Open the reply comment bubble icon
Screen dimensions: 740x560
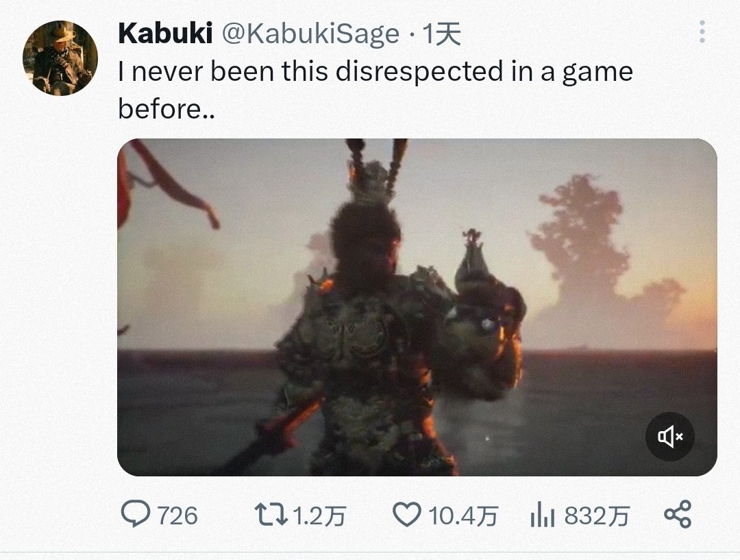[136, 514]
